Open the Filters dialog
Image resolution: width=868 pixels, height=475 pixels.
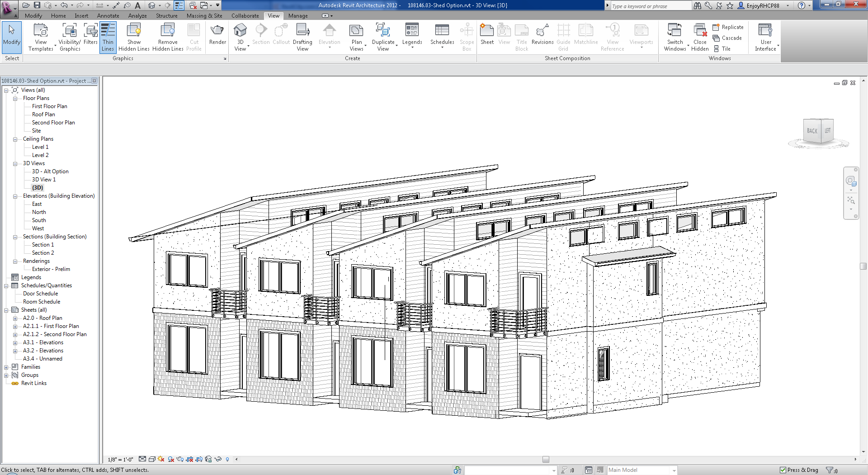tap(90, 34)
